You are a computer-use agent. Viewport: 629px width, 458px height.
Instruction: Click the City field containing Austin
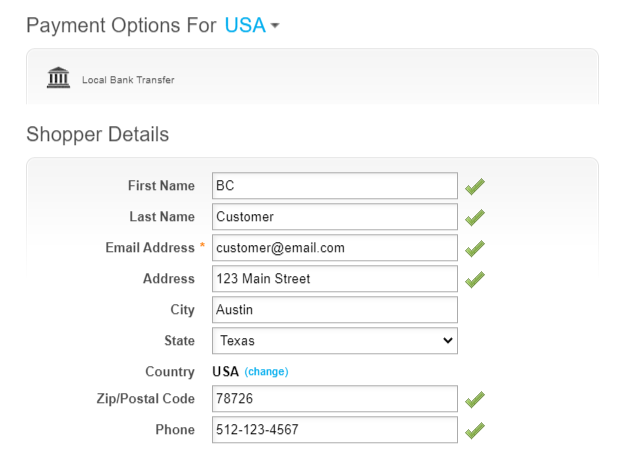click(335, 310)
